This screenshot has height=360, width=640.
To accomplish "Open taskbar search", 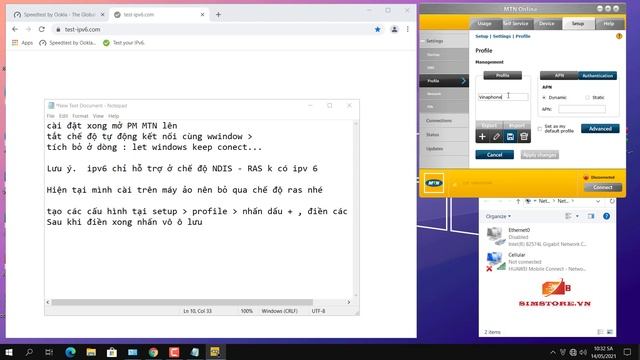I will (29, 352).
